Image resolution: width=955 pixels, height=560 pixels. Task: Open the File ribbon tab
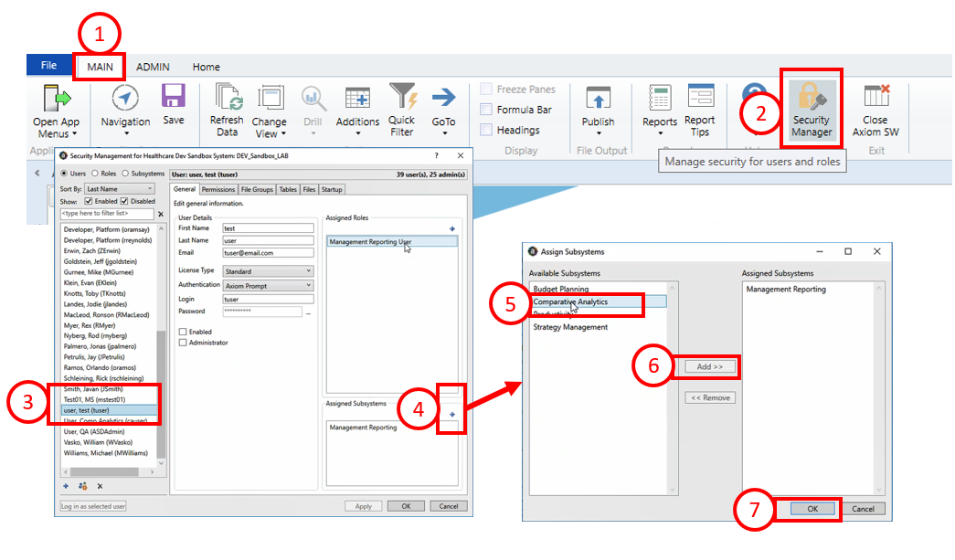[x=48, y=65]
